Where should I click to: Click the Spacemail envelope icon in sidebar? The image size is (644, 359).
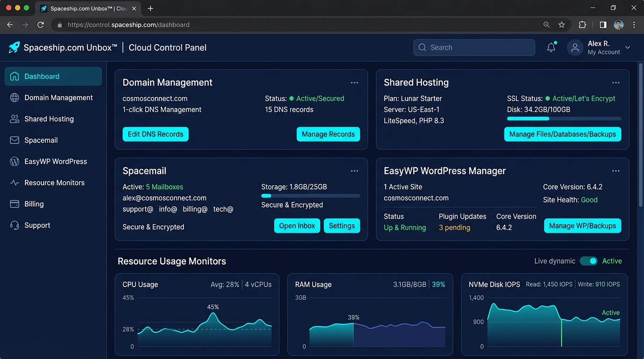(15, 140)
